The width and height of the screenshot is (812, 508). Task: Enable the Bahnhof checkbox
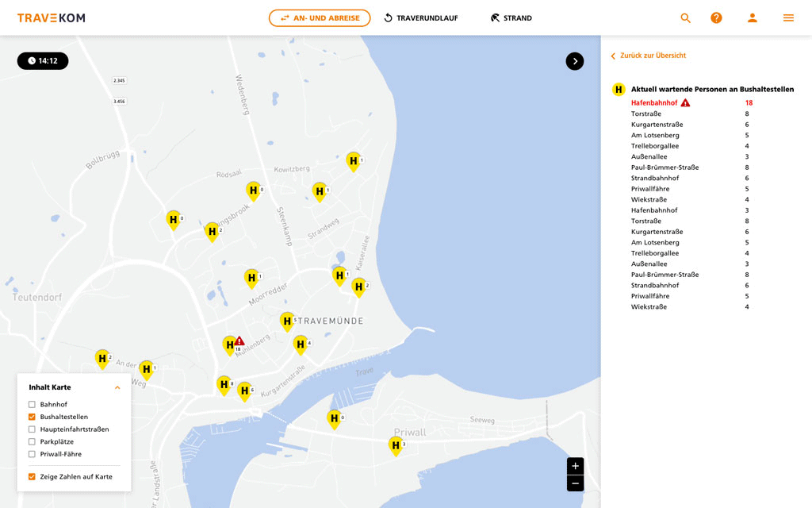[32, 404]
